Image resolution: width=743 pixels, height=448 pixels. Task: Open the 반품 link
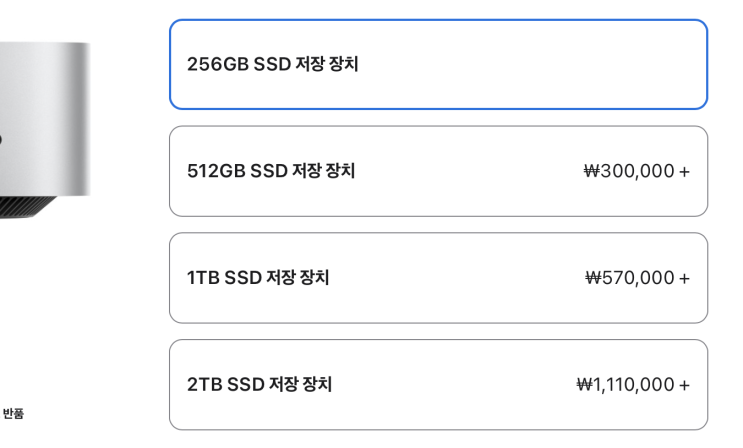[x=13, y=412]
